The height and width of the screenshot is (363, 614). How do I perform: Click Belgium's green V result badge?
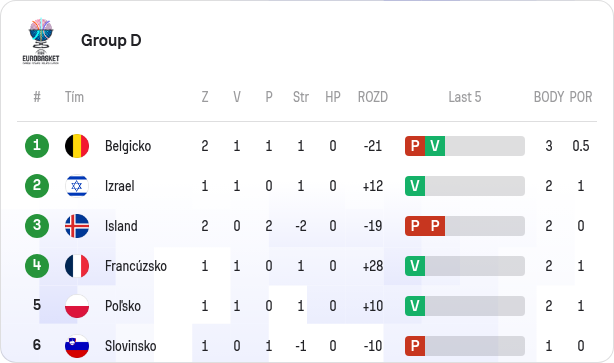pyautogui.click(x=435, y=146)
